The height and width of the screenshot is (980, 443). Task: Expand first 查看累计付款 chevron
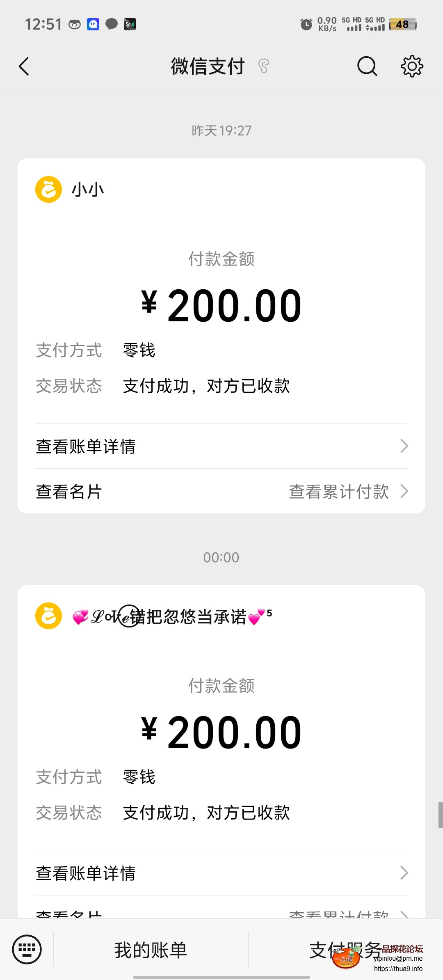[x=404, y=491]
